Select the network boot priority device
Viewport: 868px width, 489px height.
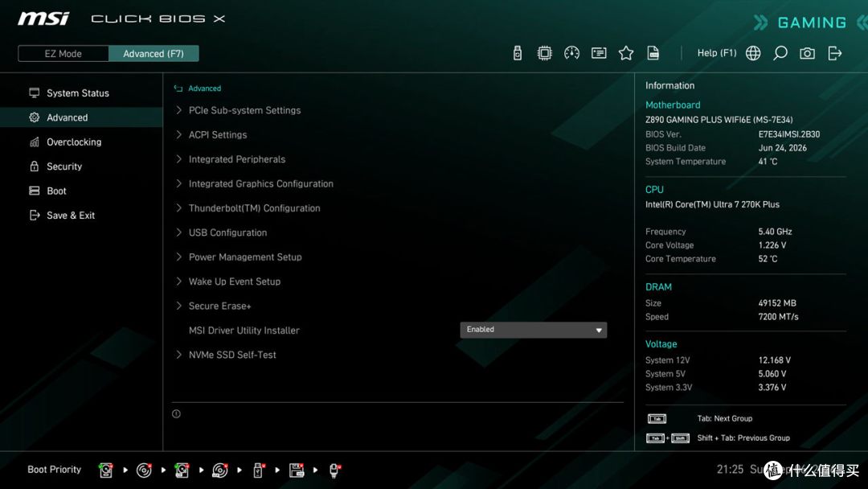[x=334, y=471]
